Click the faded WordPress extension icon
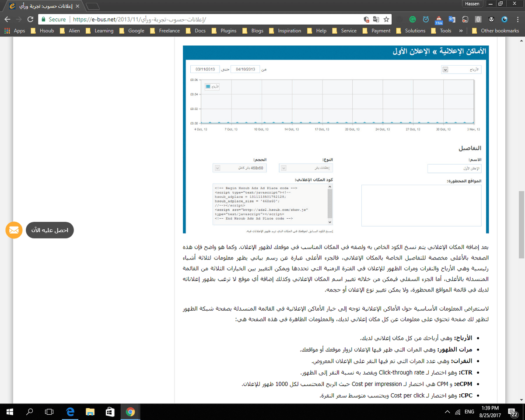 coord(399,19)
